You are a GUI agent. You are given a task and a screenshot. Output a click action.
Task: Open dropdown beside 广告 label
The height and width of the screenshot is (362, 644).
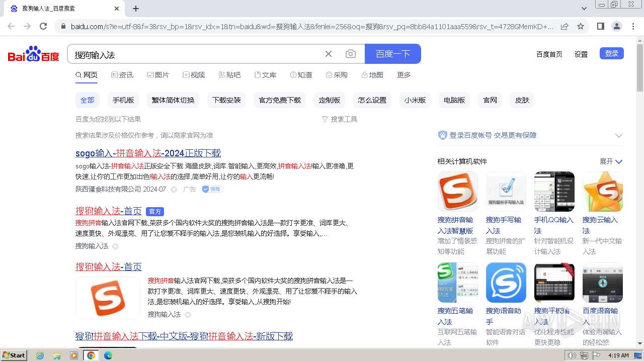[x=174, y=190]
